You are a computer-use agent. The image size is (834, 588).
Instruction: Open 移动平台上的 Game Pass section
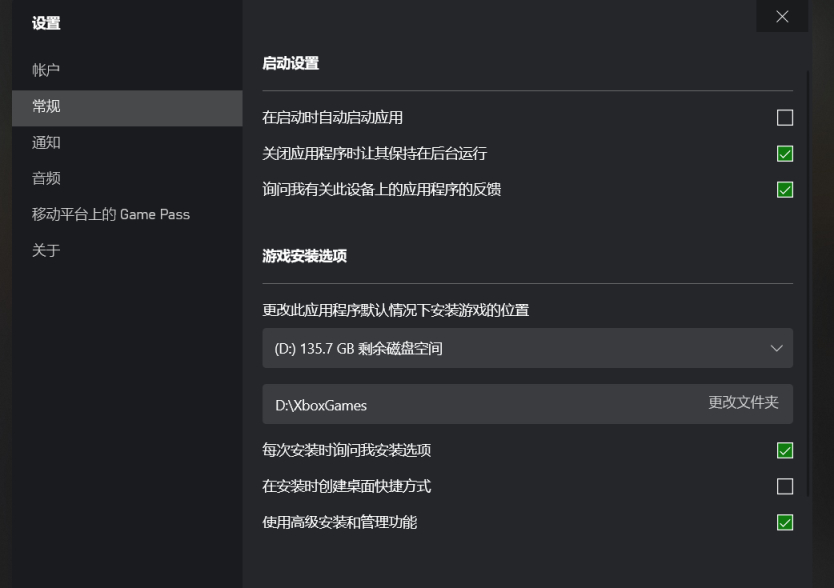(110, 214)
